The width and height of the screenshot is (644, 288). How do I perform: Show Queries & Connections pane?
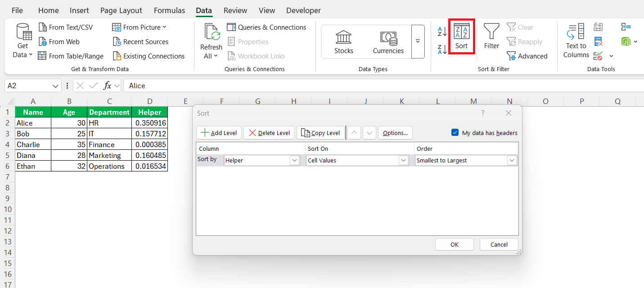[x=266, y=27]
